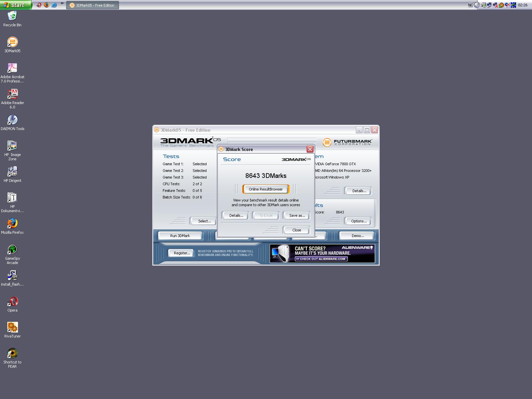Click the network tray icon with red X
Screen dimensions: 532x399
[x=495, y=5]
